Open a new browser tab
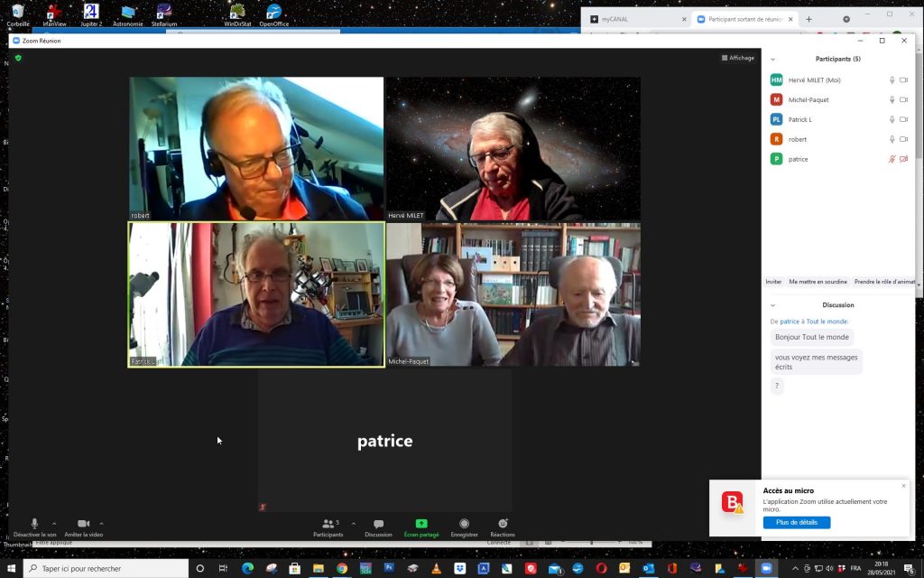This screenshot has width=924, height=578. point(808,20)
